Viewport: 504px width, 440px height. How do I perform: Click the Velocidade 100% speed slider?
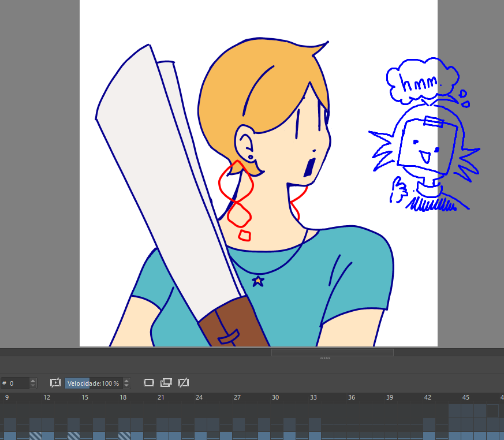[94, 383]
